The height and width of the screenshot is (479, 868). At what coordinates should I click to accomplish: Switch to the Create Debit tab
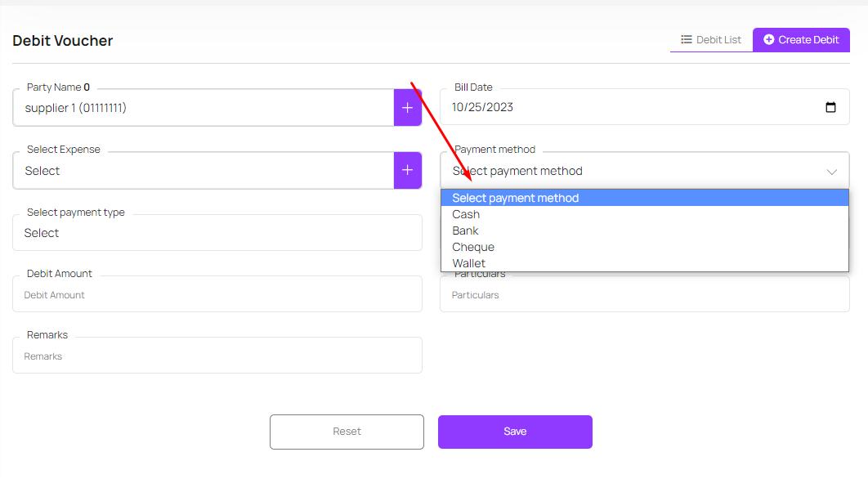click(x=801, y=39)
